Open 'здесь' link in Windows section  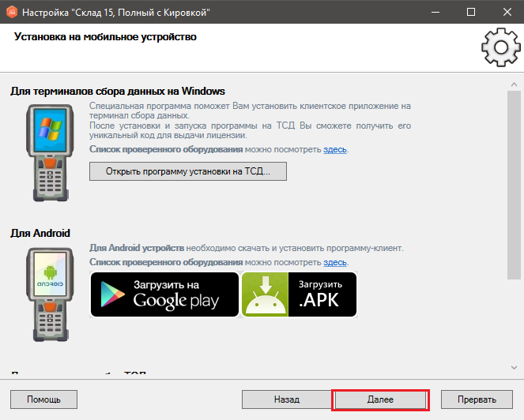[335, 149]
